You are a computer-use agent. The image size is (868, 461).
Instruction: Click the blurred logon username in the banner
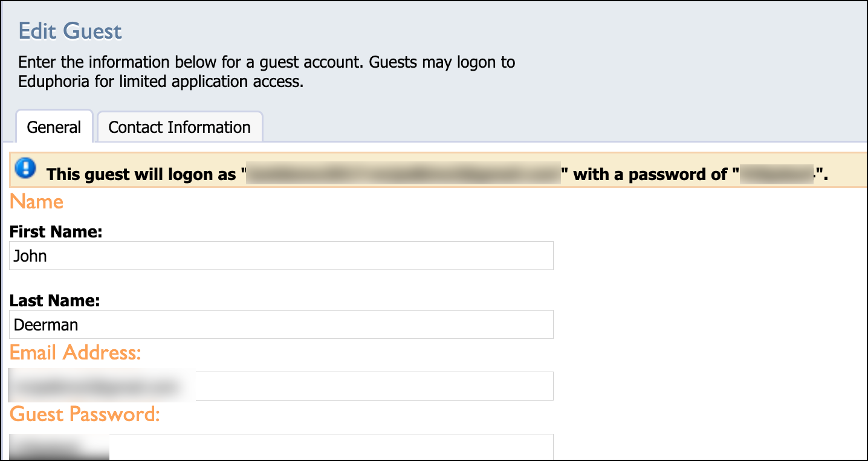tap(404, 174)
